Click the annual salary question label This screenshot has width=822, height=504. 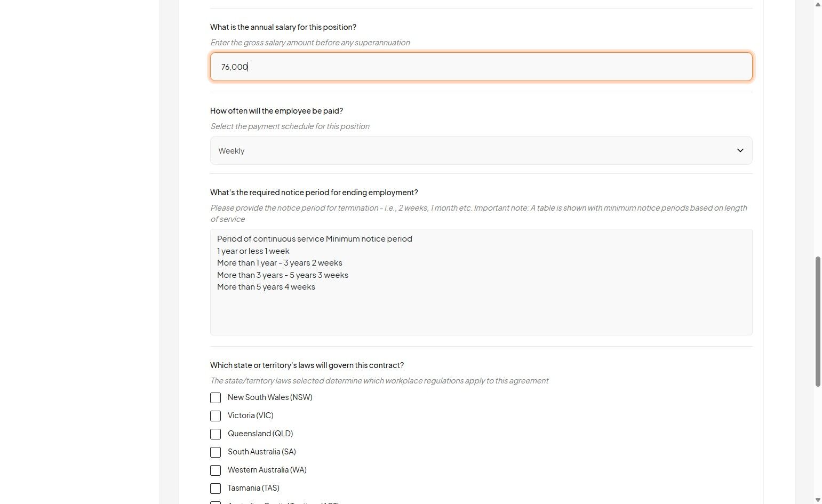click(x=283, y=27)
